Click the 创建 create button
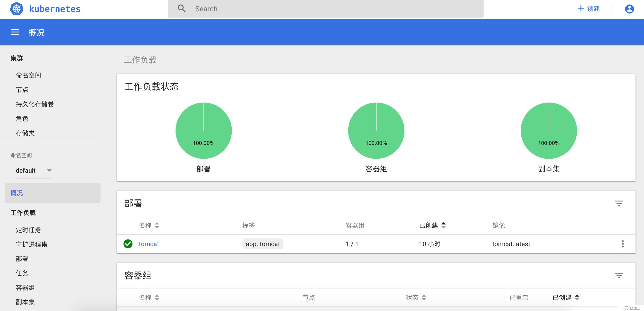This screenshot has height=311, width=644. 589,9
